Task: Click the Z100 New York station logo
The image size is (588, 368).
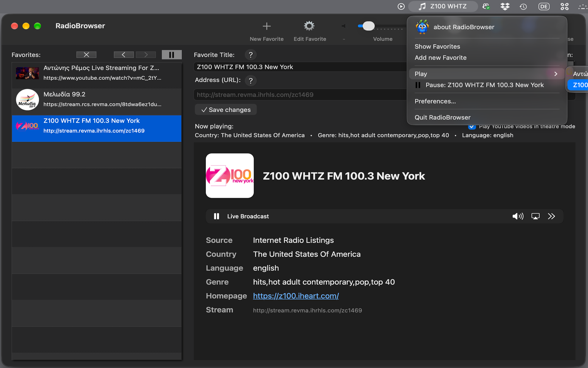Action: tap(230, 175)
